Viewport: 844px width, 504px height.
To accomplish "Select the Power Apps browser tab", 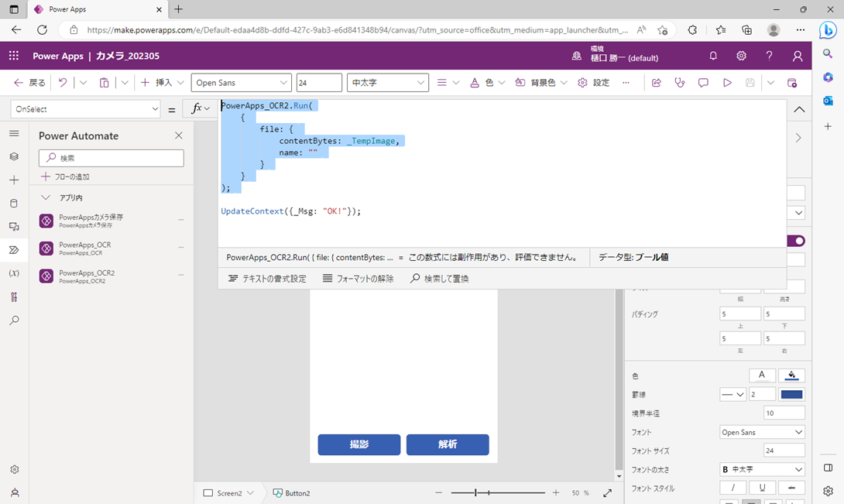I will (x=98, y=9).
